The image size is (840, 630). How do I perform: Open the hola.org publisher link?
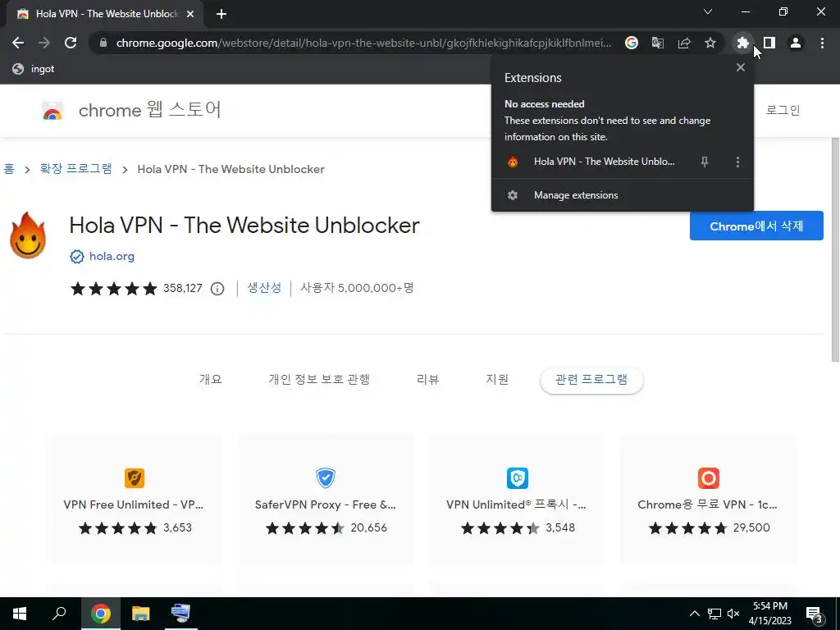click(112, 256)
